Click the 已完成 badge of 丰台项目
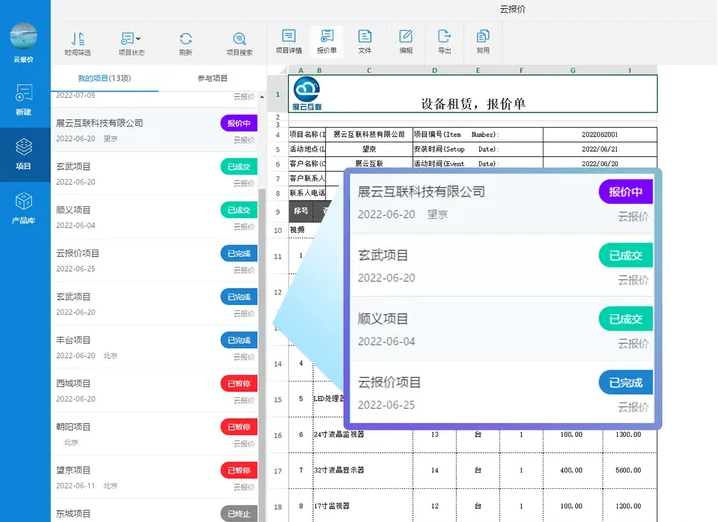The width and height of the screenshot is (718, 522). [239, 340]
